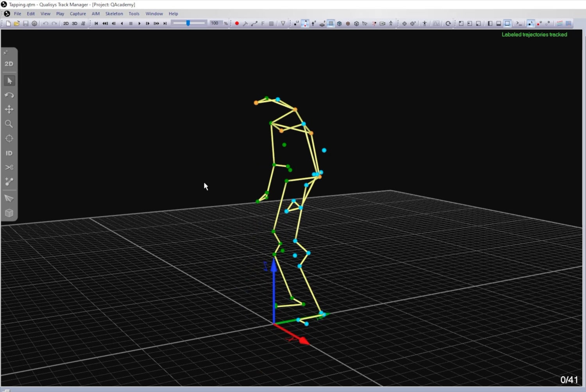This screenshot has height=392, width=586.
Task: Open the File menu
Action: click(18, 14)
